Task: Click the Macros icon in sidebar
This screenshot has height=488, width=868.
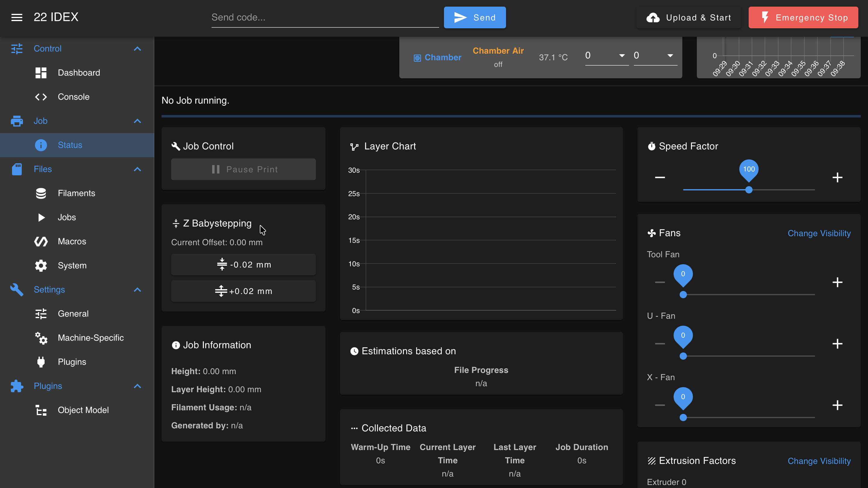Action: pyautogui.click(x=41, y=242)
